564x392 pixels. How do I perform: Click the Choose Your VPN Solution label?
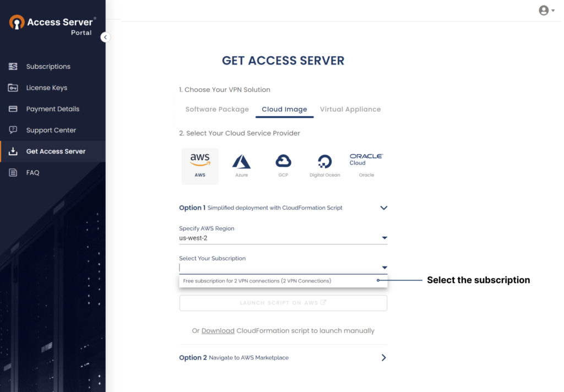pos(225,90)
